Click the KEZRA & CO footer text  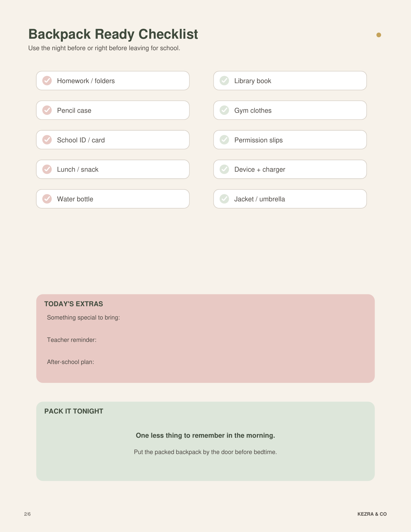(x=372, y=514)
